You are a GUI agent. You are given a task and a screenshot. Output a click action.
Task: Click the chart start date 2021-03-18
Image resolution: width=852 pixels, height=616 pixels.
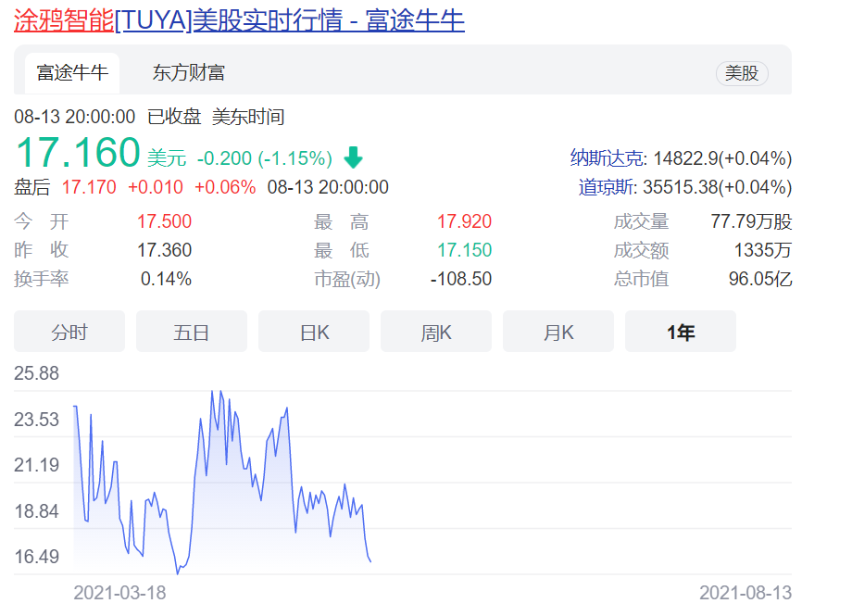(120, 593)
